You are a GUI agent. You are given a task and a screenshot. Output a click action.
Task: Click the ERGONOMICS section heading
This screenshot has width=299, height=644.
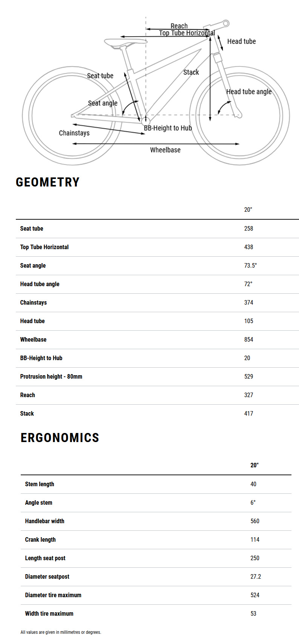tap(60, 438)
